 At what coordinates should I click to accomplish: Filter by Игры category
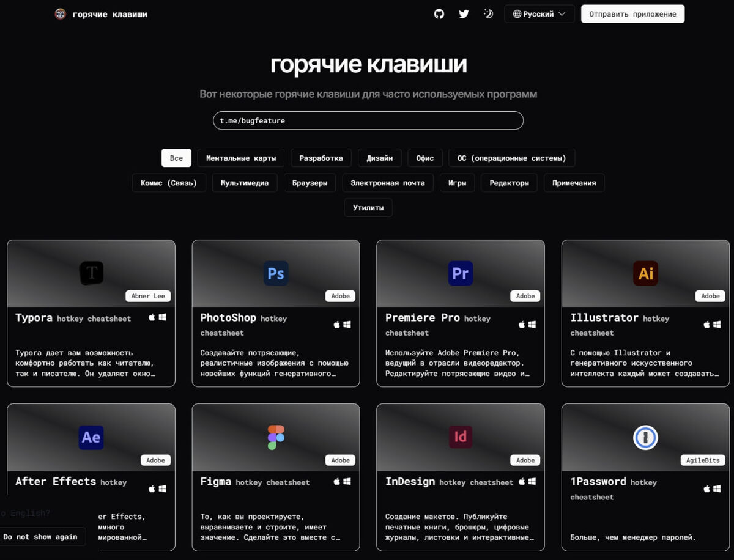click(457, 183)
